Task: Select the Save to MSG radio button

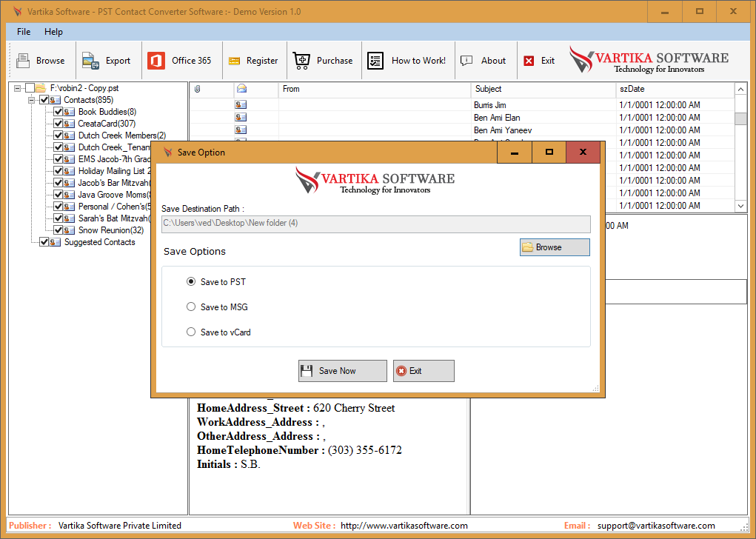Action: 191,307
